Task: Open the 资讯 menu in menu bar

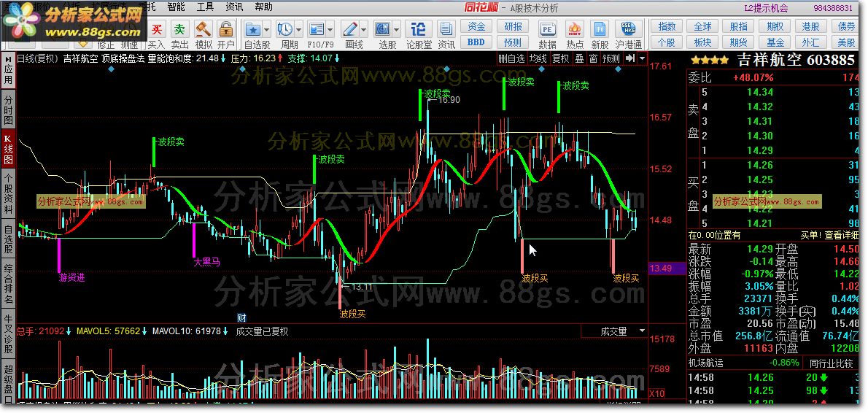Action: pyautogui.click(x=234, y=7)
